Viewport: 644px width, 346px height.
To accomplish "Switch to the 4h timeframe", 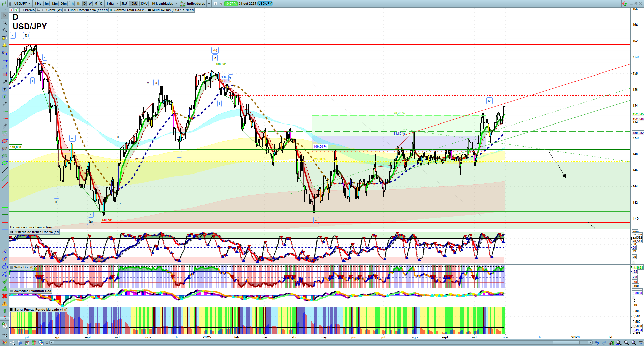I will point(78,4).
